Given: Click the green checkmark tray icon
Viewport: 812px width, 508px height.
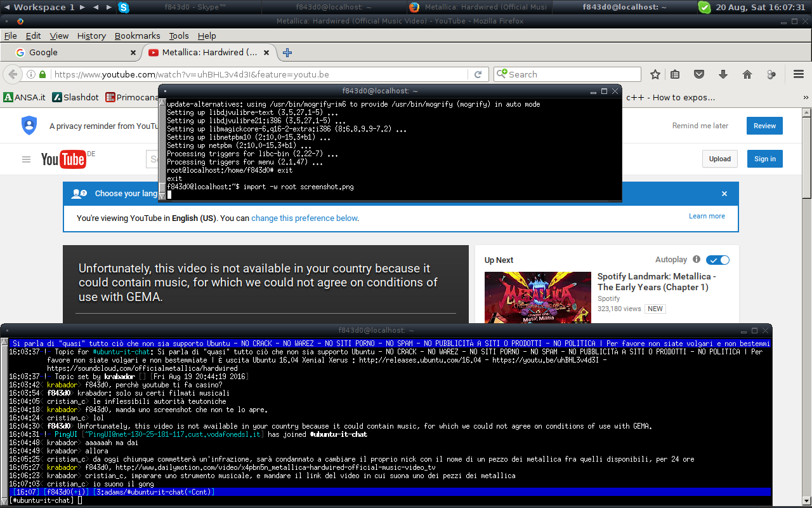Looking at the screenshot, I should point(704,7).
